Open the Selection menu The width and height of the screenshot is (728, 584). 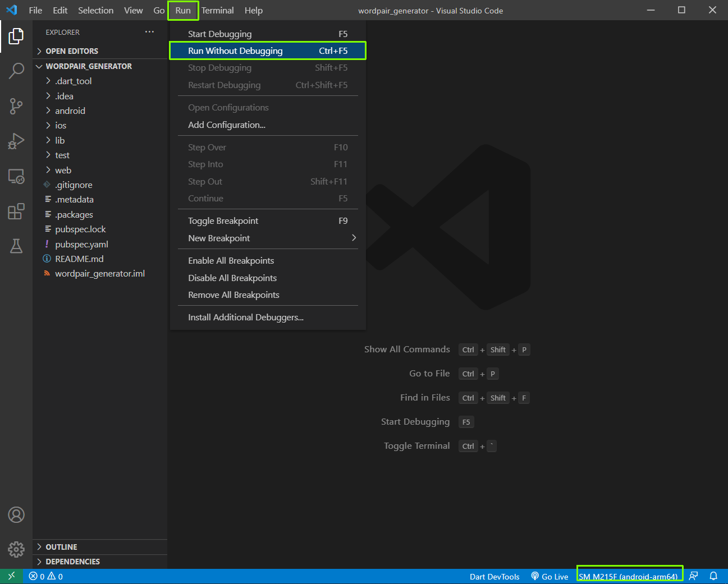(95, 10)
